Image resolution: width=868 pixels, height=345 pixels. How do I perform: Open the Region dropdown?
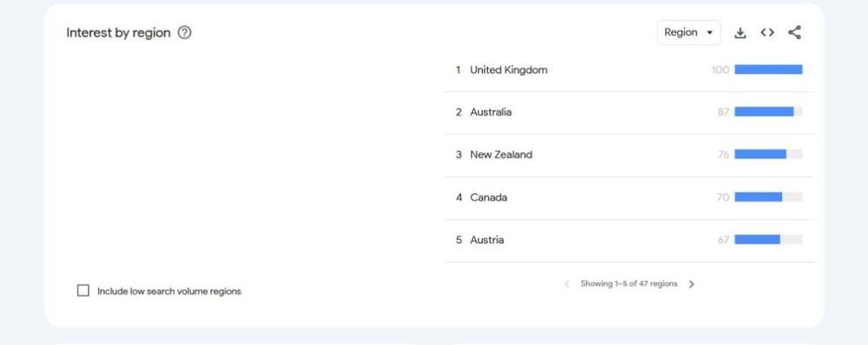(688, 32)
